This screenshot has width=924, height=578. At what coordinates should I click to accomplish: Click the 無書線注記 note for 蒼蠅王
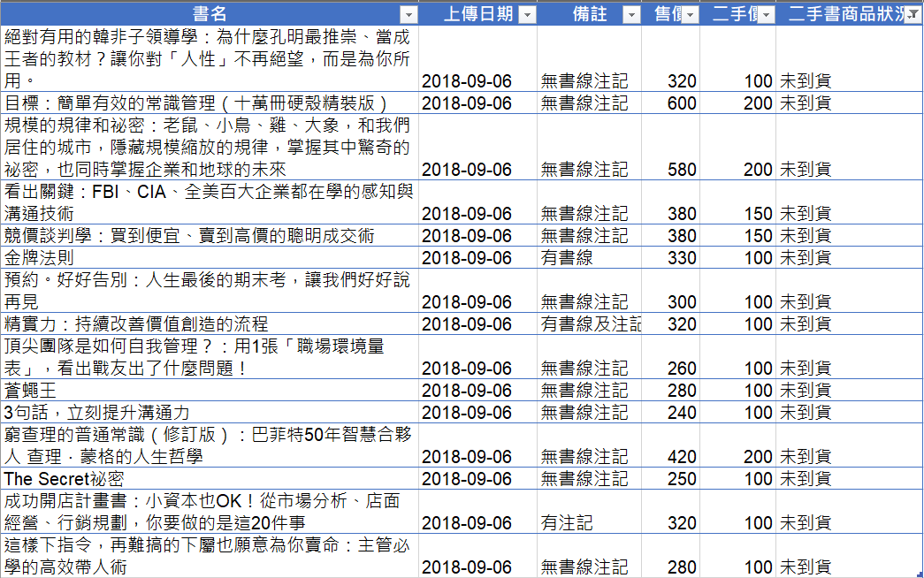(584, 391)
